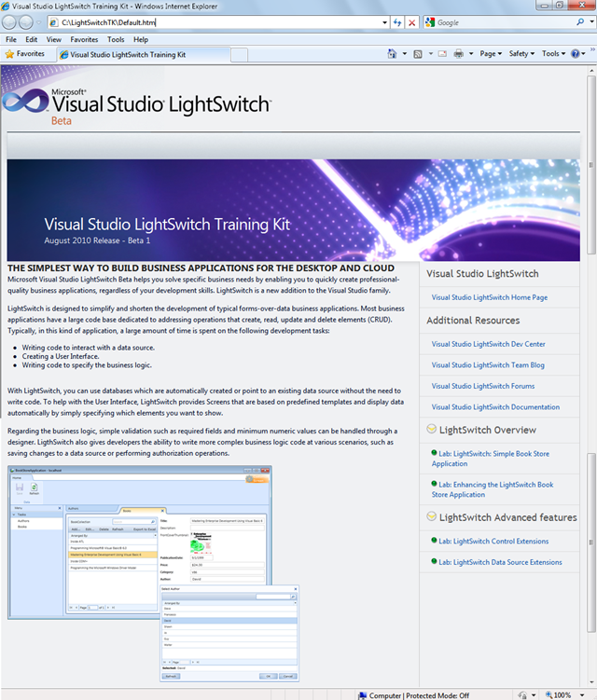Open the Favorites menu
Image resolution: width=597 pixels, height=700 pixels.
[x=84, y=39]
